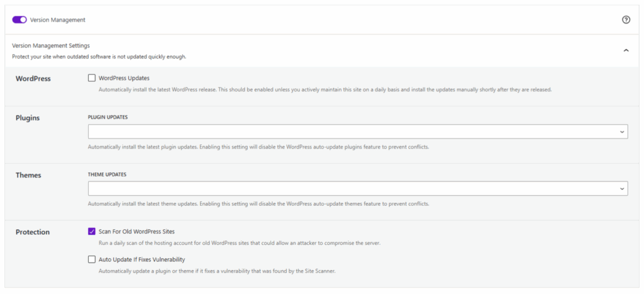This screenshot has width=644, height=294.
Task: Select the Themes section heading
Action: (28, 174)
